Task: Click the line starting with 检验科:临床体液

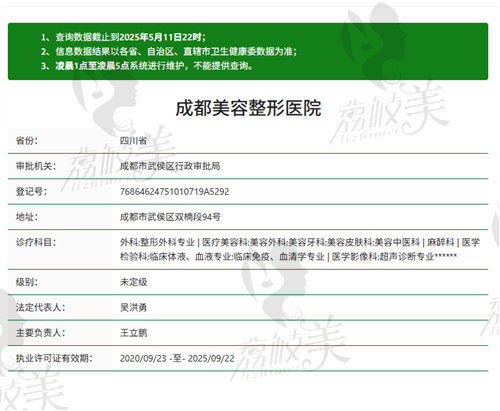Action: [x=288, y=256]
